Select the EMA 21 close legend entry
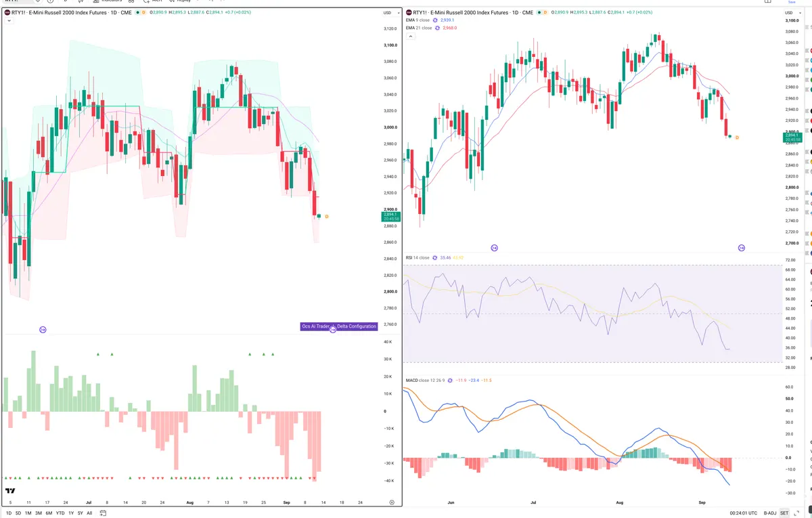This screenshot has width=812, height=518. 419,28
